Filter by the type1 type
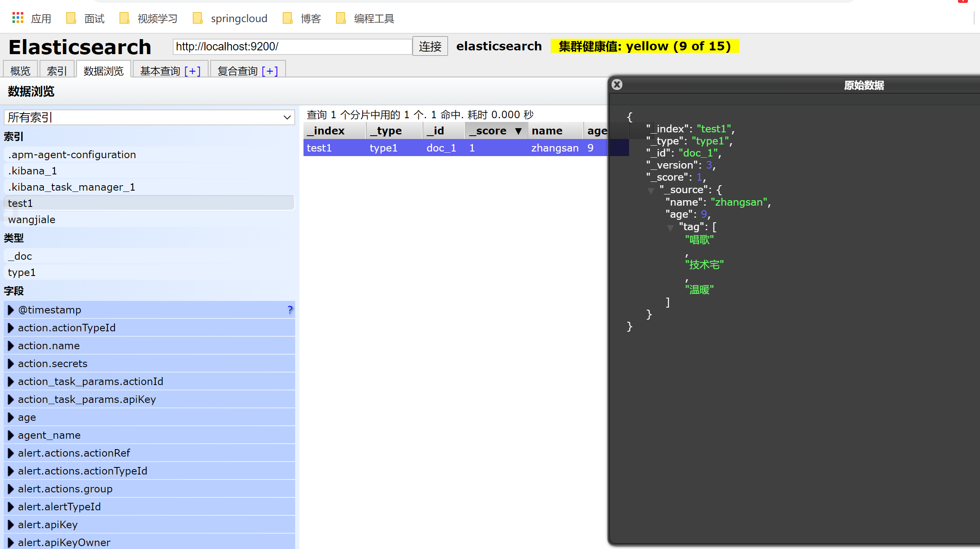 coord(149,272)
